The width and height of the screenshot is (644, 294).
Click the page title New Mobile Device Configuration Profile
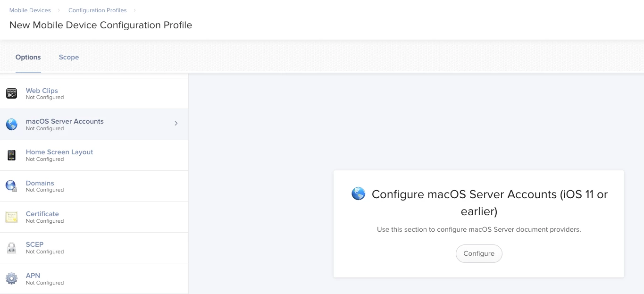click(100, 25)
